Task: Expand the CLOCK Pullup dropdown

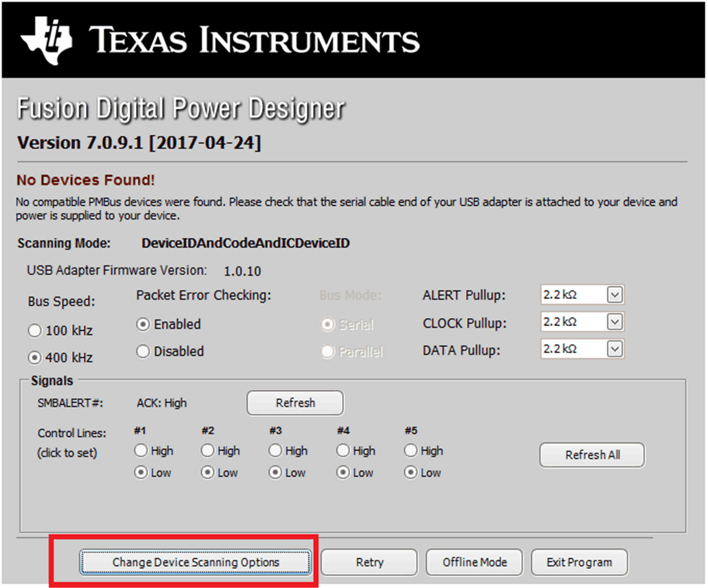Action: pos(614,323)
